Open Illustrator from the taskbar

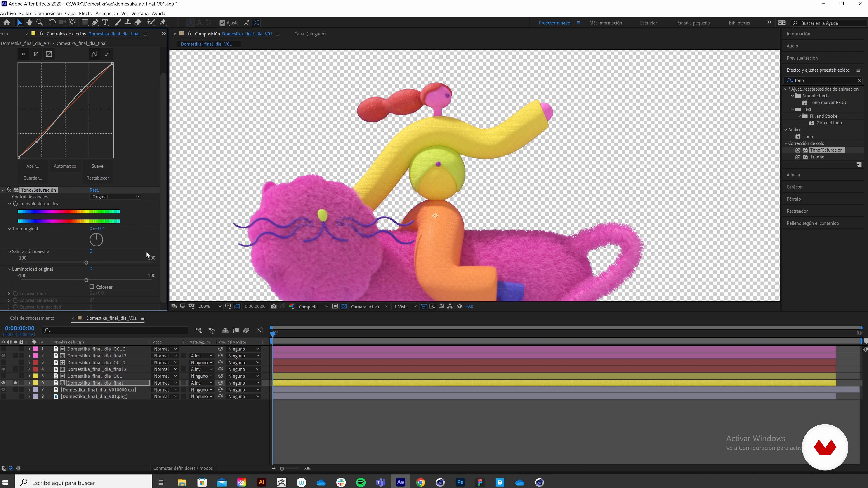click(x=262, y=482)
